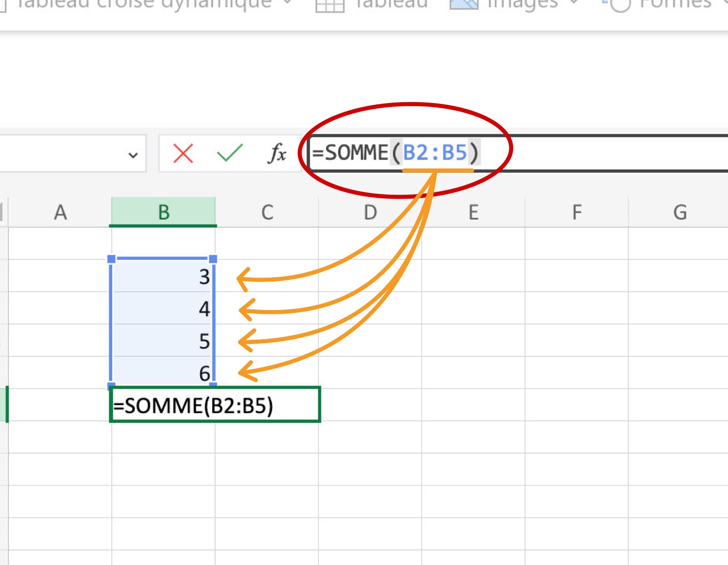Viewport: 728px width, 565px height.
Task: Cancel formula entry with the red X
Action: (183, 153)
